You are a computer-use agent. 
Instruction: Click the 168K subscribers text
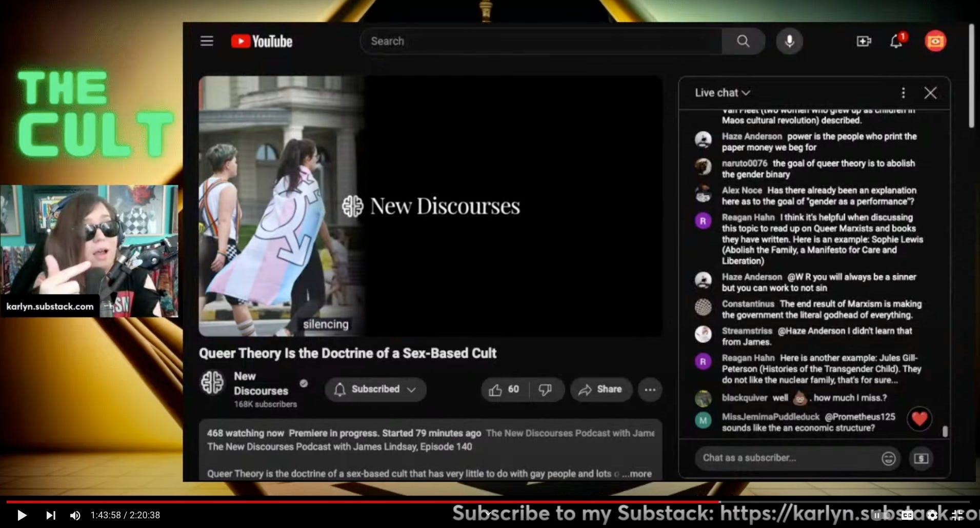pos(265,404)
